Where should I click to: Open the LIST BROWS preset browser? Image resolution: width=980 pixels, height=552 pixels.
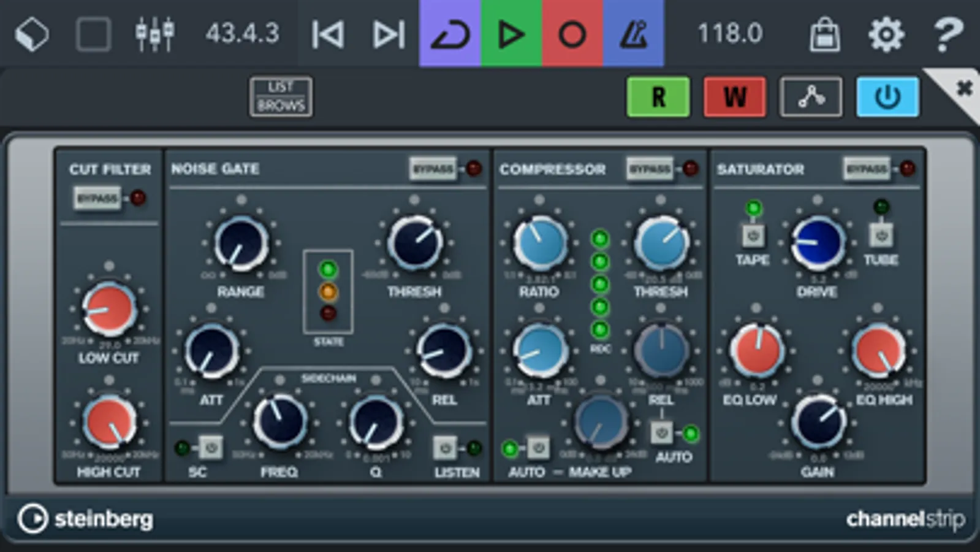tap(281, 96)
